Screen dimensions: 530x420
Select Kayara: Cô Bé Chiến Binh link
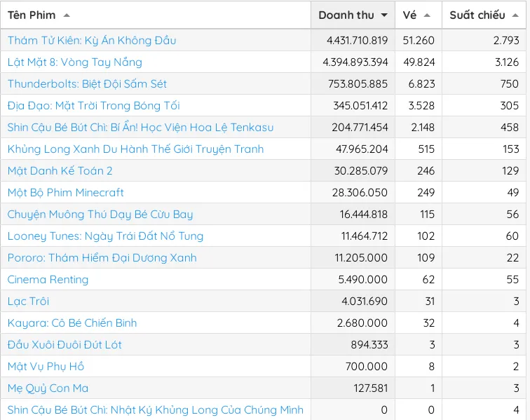[x=72, y=323]
